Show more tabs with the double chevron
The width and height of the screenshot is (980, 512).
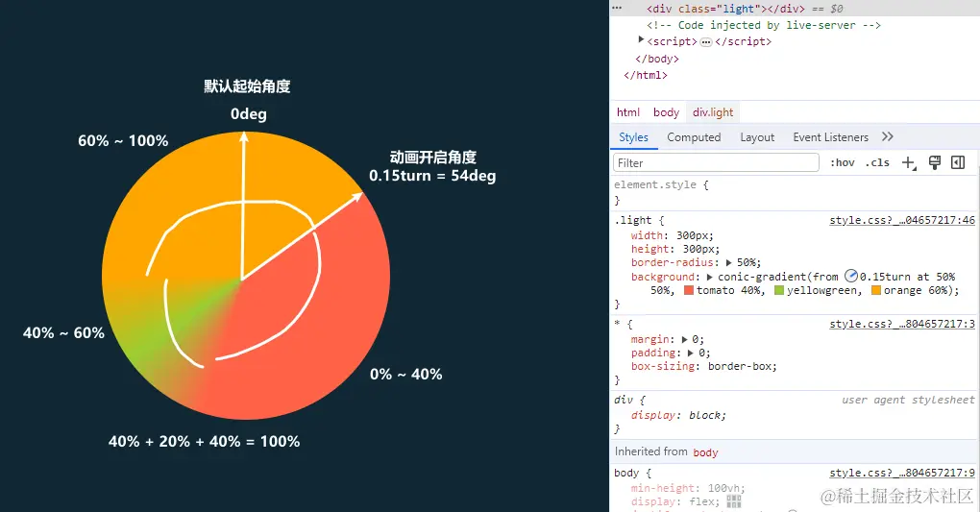click(888, 136)
